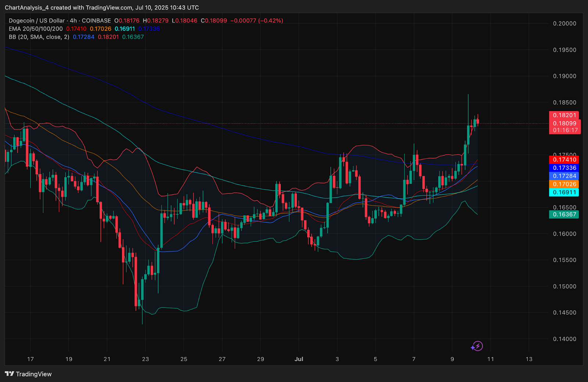
Task: Click the current price 0.18099 scale tag
Action: coord(565,123)
